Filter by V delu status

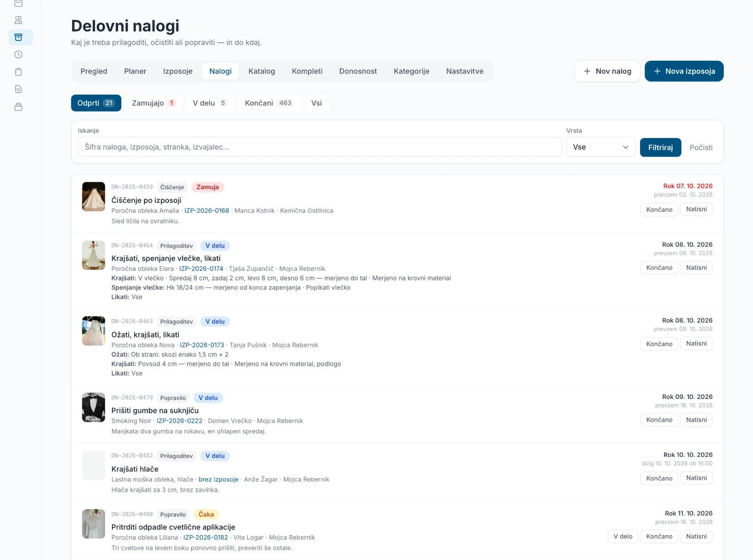coord(210,103)
